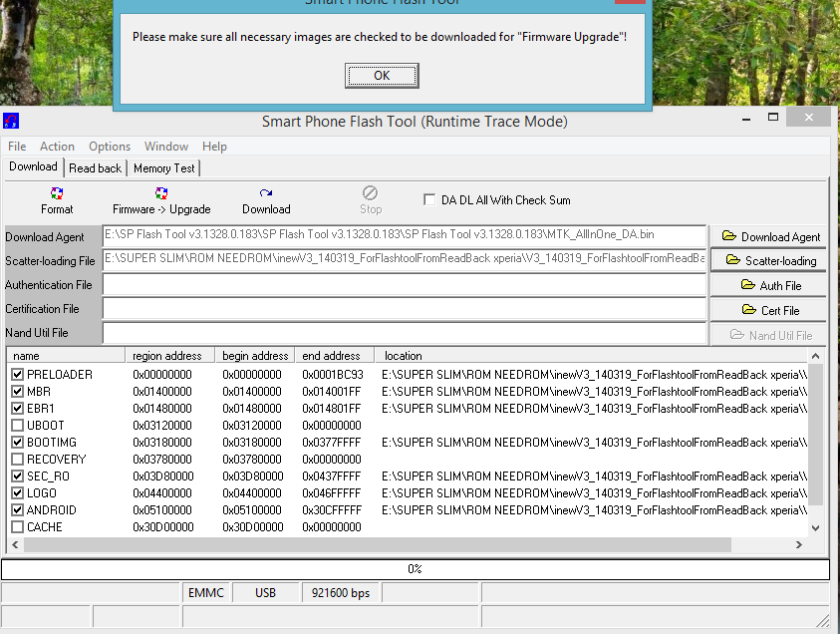Uncheck the PRELOADER partition
840x634 pixels.
tap(18, 375)
